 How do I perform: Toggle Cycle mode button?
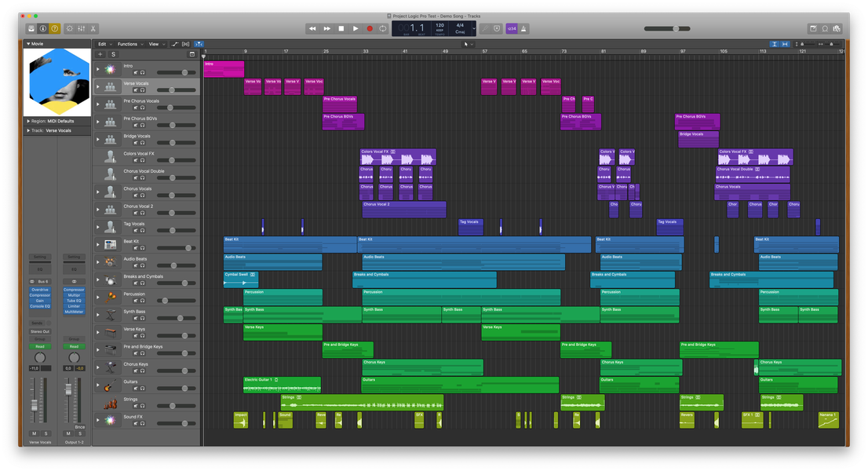[382, 28]
